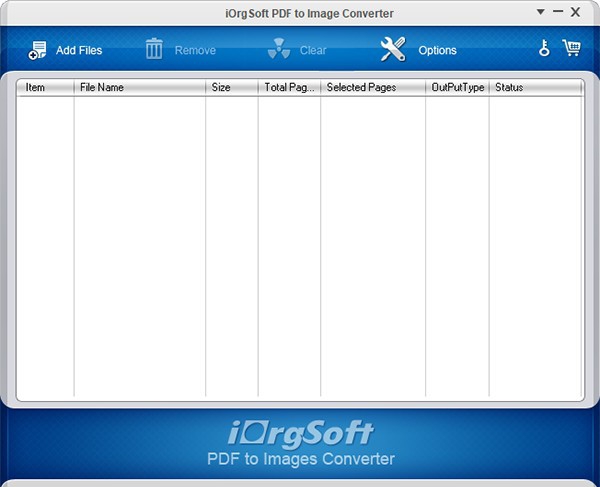This screenshot has width=600, height=487.
Task: Open the title bar dropdown triangle menu
Action: coord(541,12)
